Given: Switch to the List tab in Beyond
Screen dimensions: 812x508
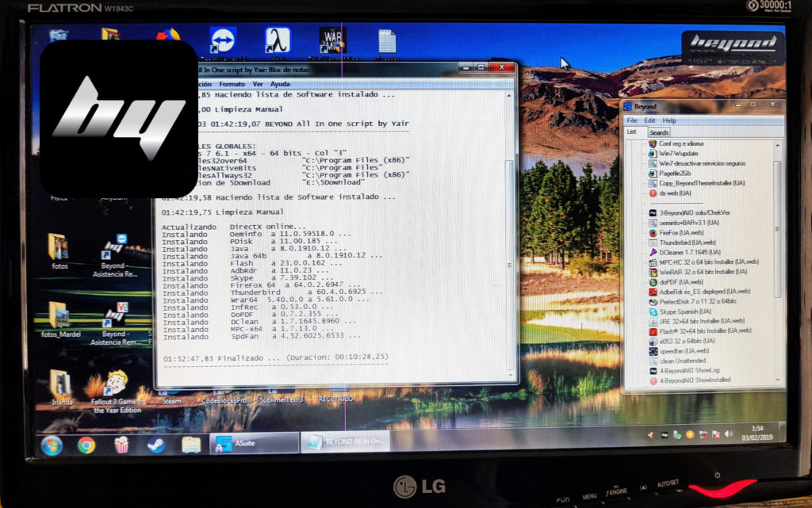Looking at the screenshot, I should (x=632, y=132).
